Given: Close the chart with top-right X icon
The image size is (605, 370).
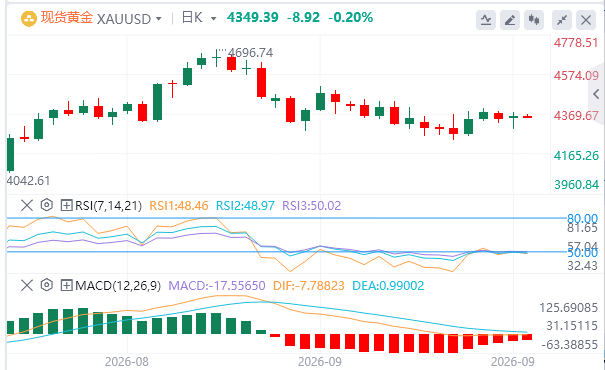Looking at the screenshot, I should [586, 20].
